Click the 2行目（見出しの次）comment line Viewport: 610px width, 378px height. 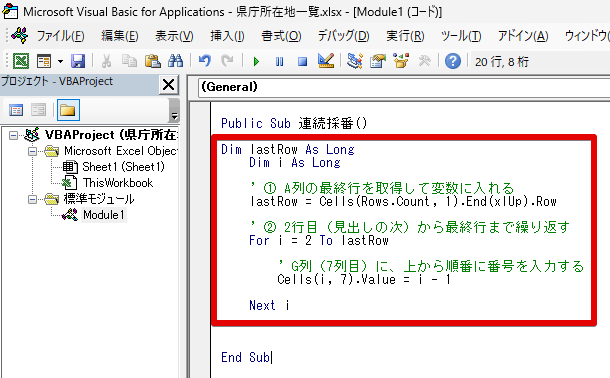409,227
